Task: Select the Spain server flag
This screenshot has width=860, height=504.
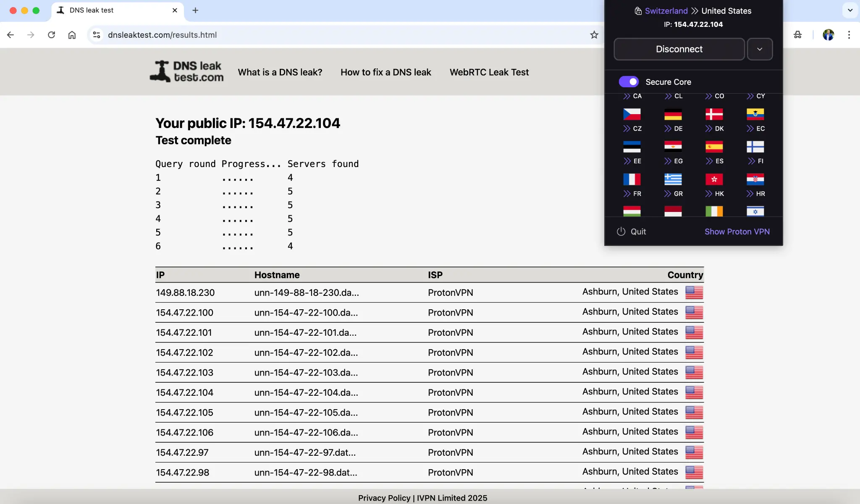Action: click(714, 146)
